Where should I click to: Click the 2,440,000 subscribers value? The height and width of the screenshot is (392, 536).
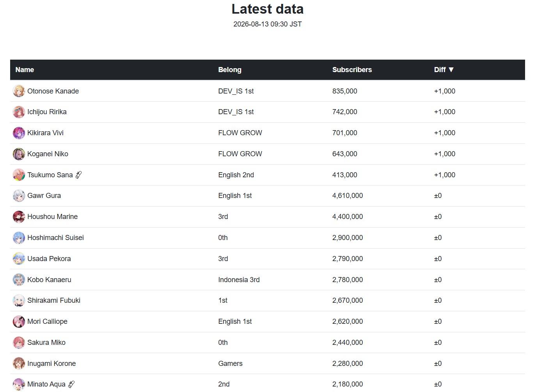tap(348, 343)
